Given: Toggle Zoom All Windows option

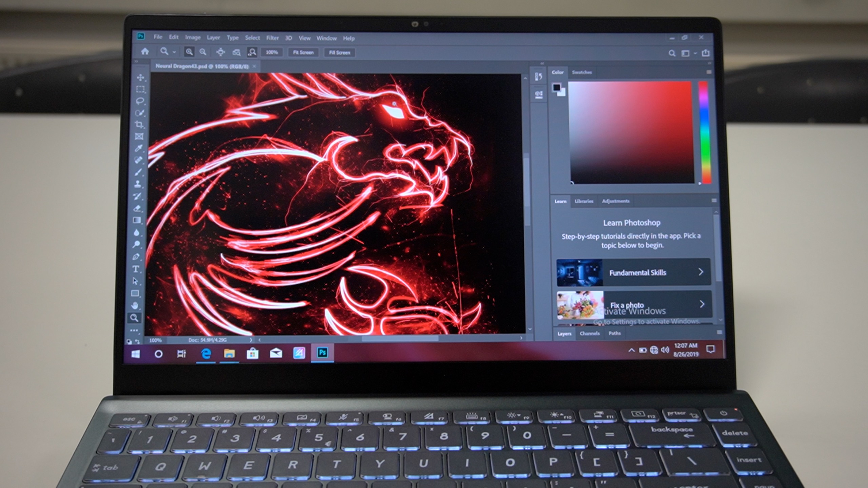Looking at the screenshot, I should [236, 52].
